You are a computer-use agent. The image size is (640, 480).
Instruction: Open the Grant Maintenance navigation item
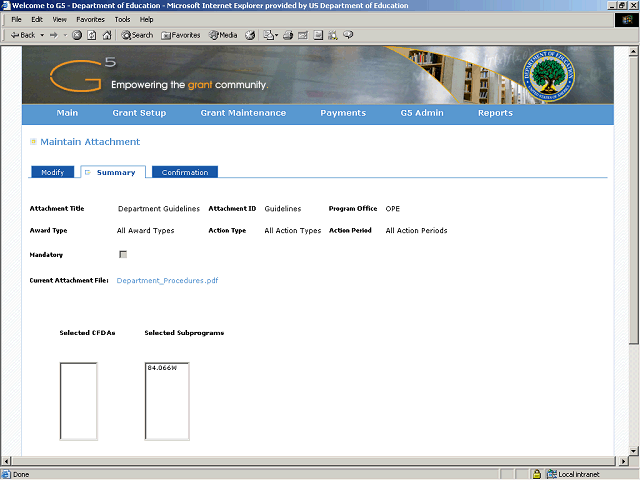(x=243, y=113)
